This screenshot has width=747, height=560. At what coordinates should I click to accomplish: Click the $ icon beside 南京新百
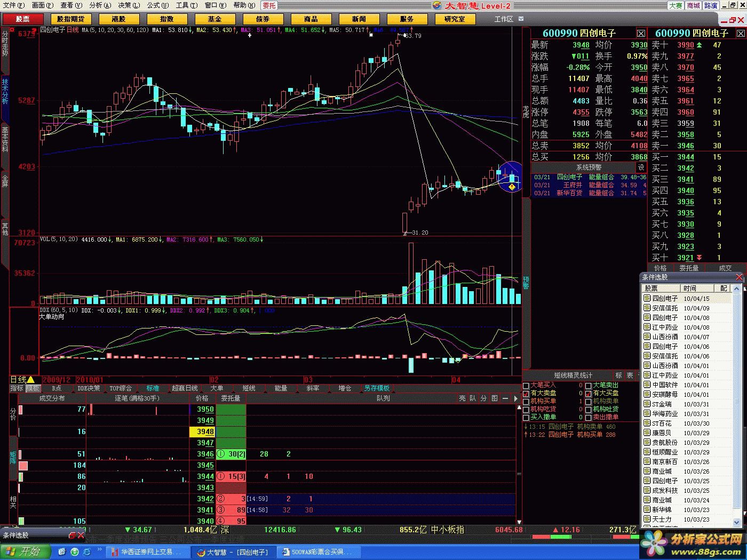[647, 462]
